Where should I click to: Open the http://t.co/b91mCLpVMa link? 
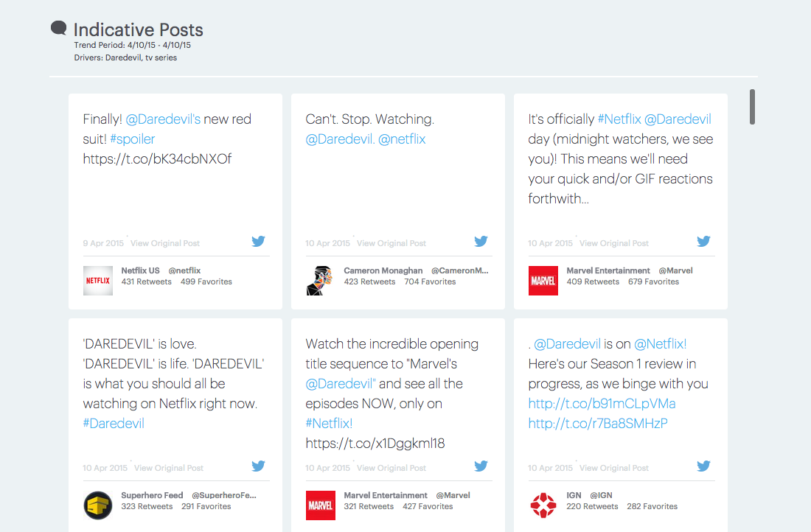[602, 403]
